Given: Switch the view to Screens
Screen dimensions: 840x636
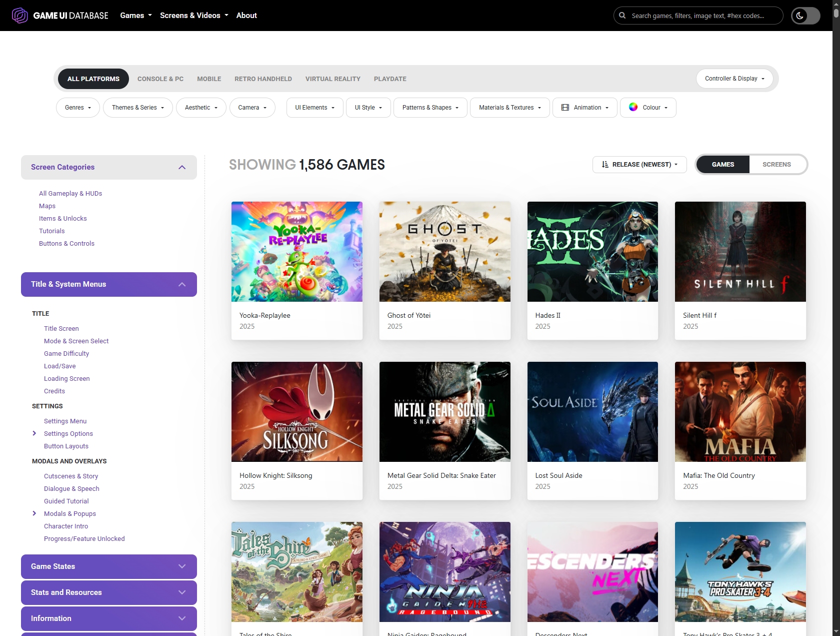Looking at the screenshot, I should pyautogui.click(x=776, y=165).
